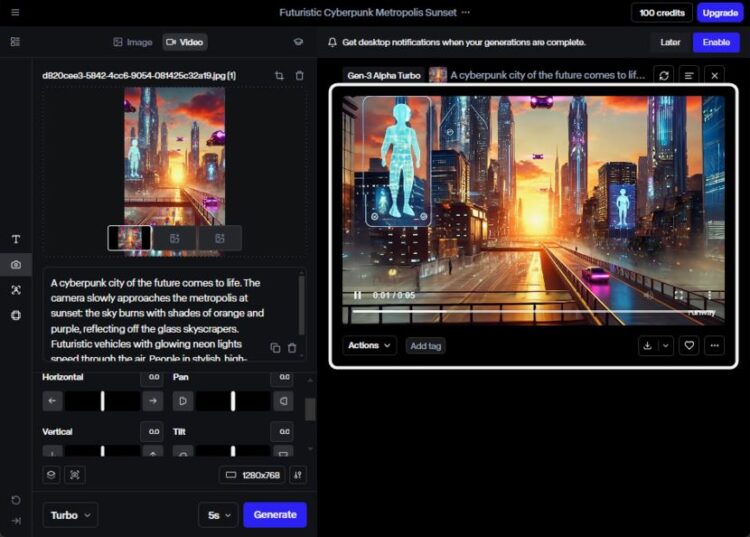The image size is (750, 537).
Task: Open the 5s duration dropdown
Action: (x=219, y=515)
